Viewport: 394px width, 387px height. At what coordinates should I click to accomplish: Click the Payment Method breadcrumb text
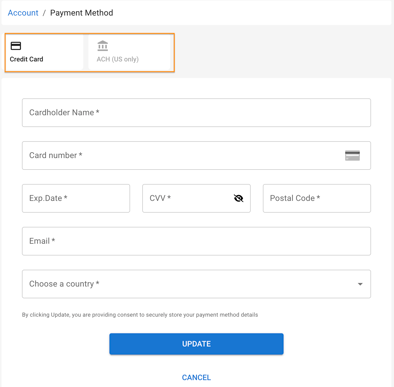coord(82,13)
